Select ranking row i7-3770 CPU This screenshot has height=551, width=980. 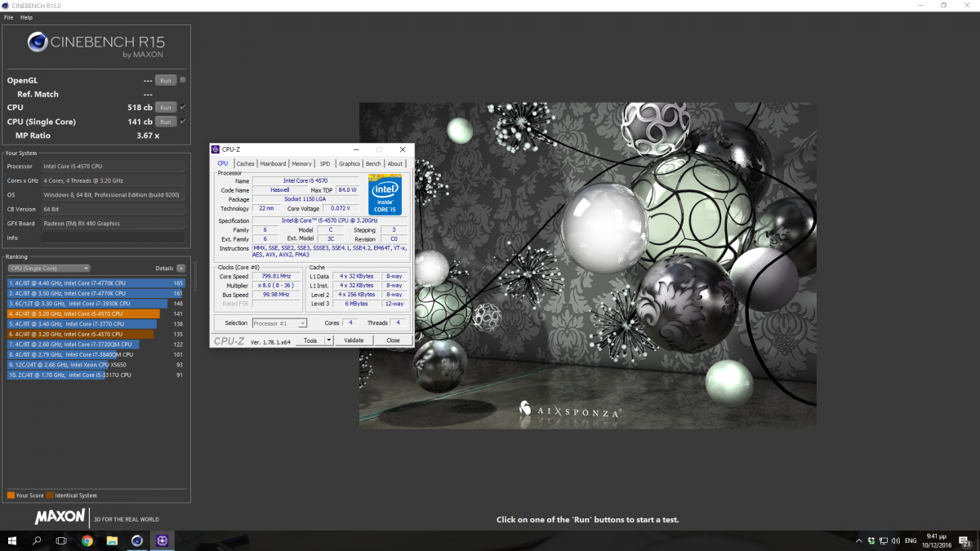96,324
